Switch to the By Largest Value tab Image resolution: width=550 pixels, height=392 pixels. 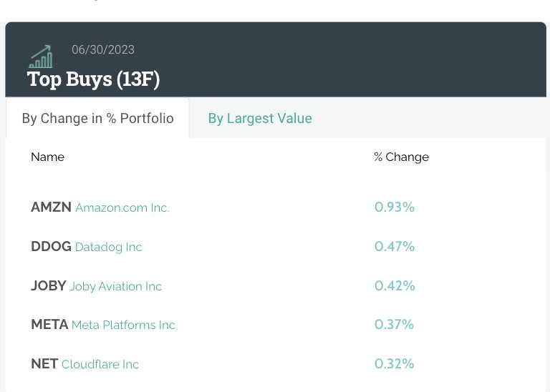click(260, 118)
